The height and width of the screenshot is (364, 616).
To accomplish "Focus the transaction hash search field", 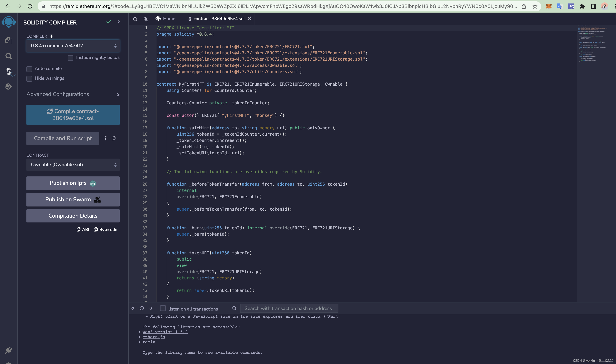I will tap(289, 308).
